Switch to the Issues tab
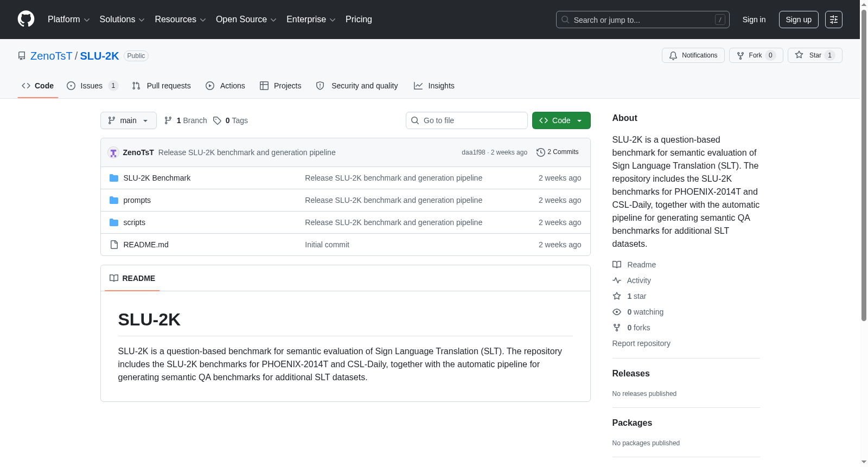868x467 pixels. [x=92, y=86]
